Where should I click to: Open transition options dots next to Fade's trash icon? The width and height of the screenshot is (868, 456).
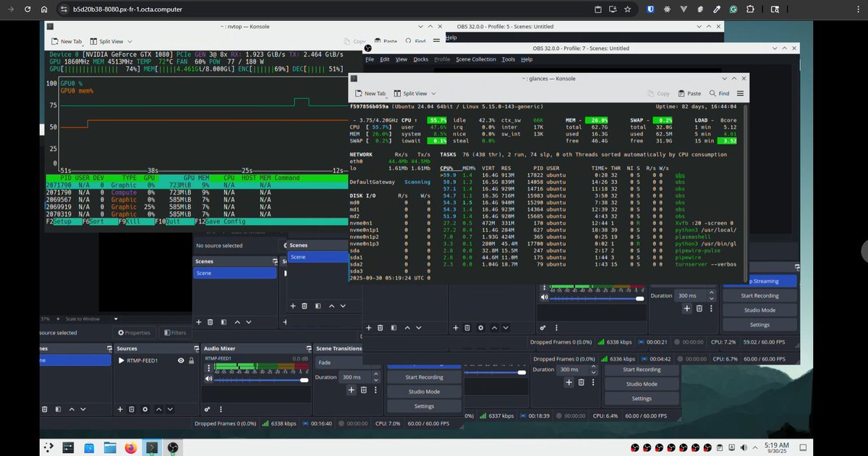375,389
